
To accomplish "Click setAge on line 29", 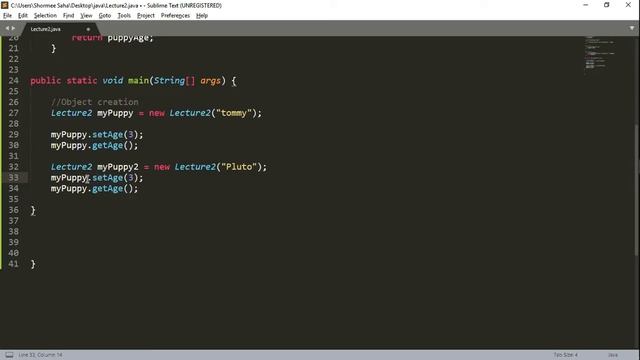I will pos(107,135).
